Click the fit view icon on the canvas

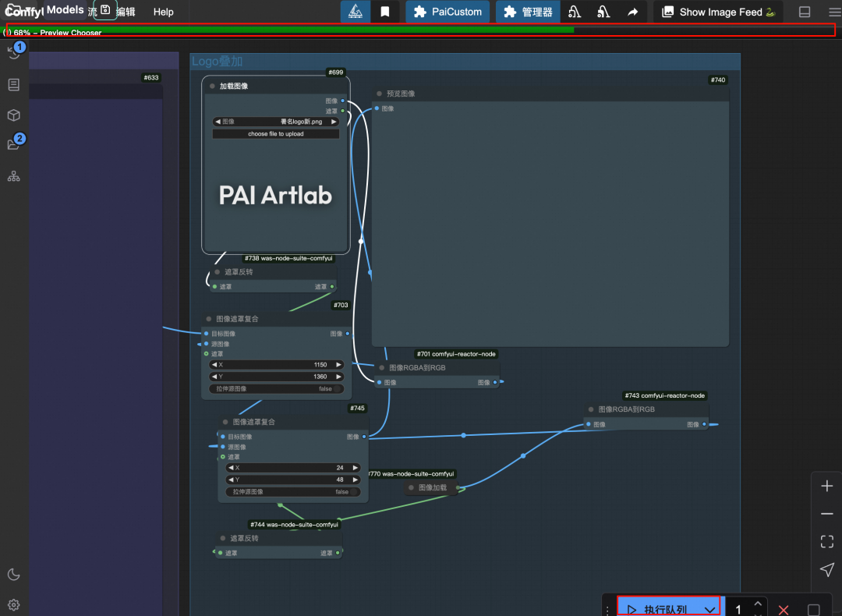(827, 541)
